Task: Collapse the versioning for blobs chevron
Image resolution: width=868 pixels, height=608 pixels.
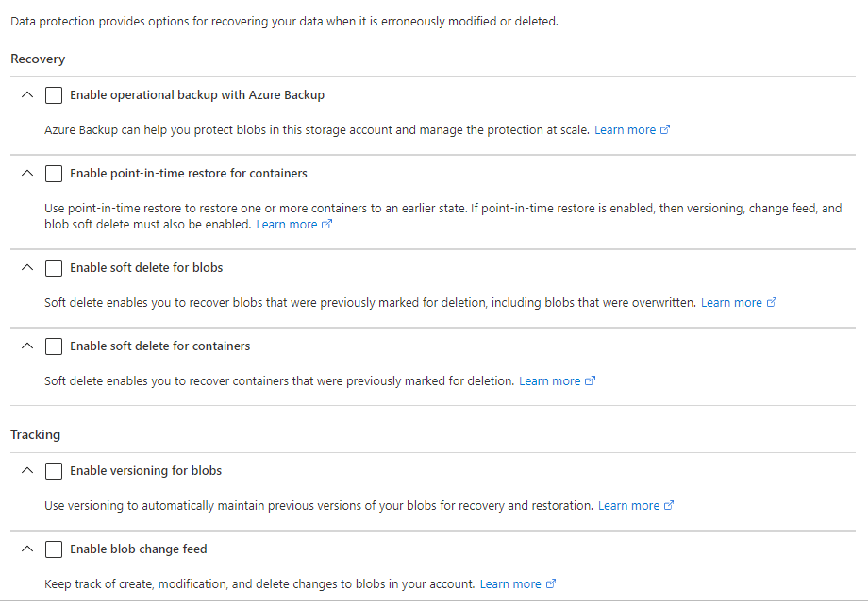Action: coord(26,471)
